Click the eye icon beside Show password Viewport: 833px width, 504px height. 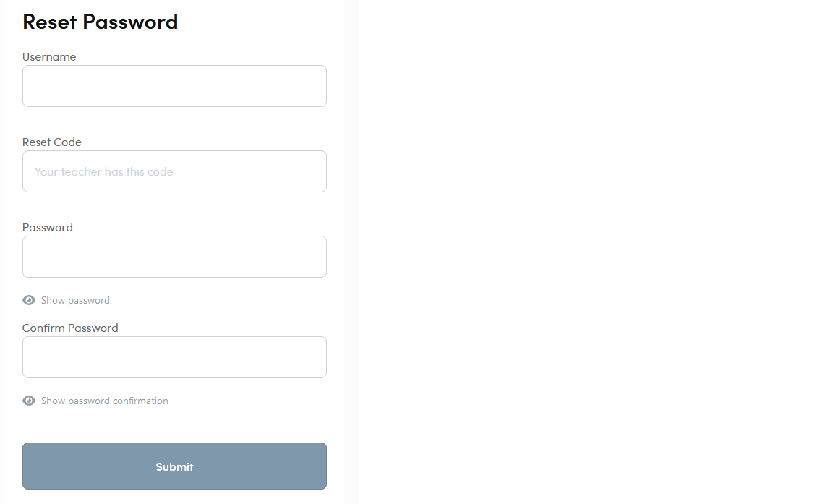(x=29, y=300)
